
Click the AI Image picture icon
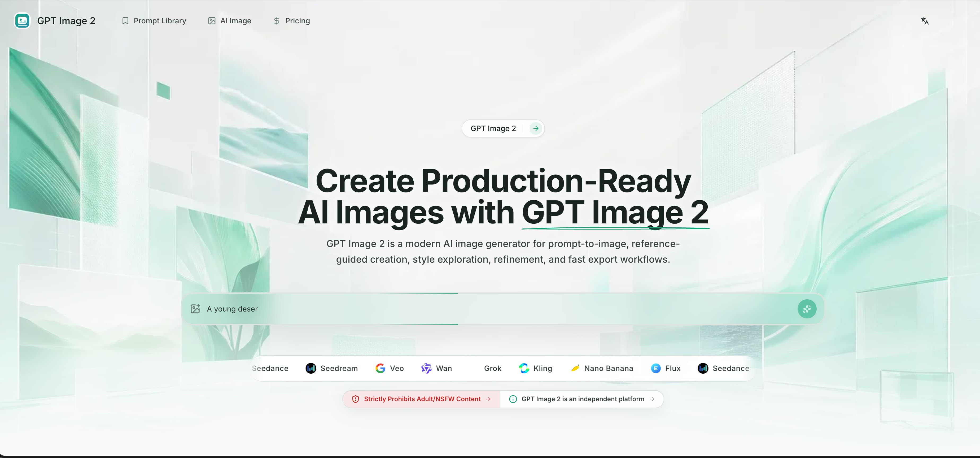212,20
